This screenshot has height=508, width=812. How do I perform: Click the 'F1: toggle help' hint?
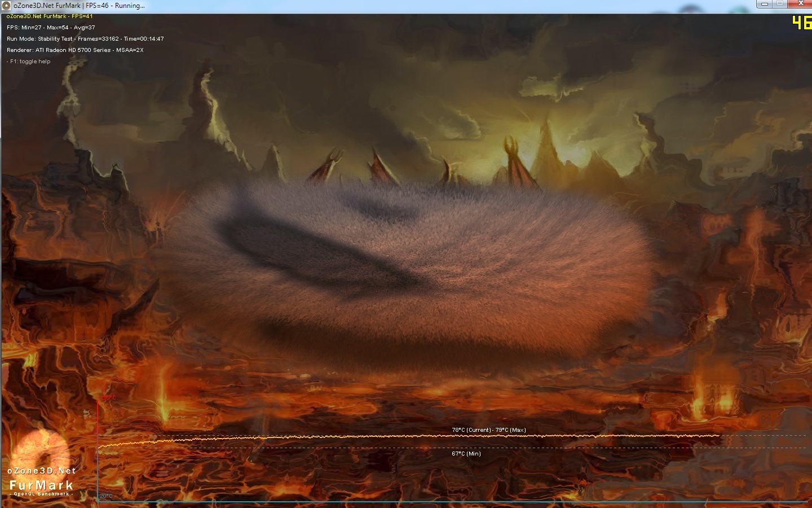(29, 62)
